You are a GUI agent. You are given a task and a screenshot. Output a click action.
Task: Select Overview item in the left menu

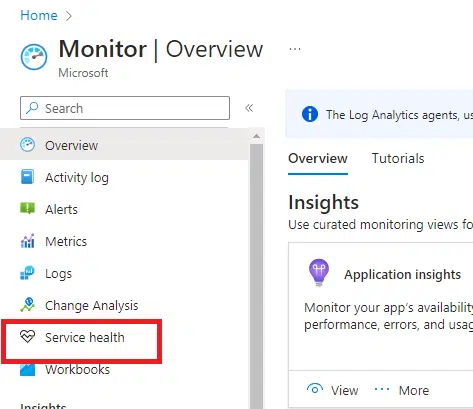[x=124, y=145]
